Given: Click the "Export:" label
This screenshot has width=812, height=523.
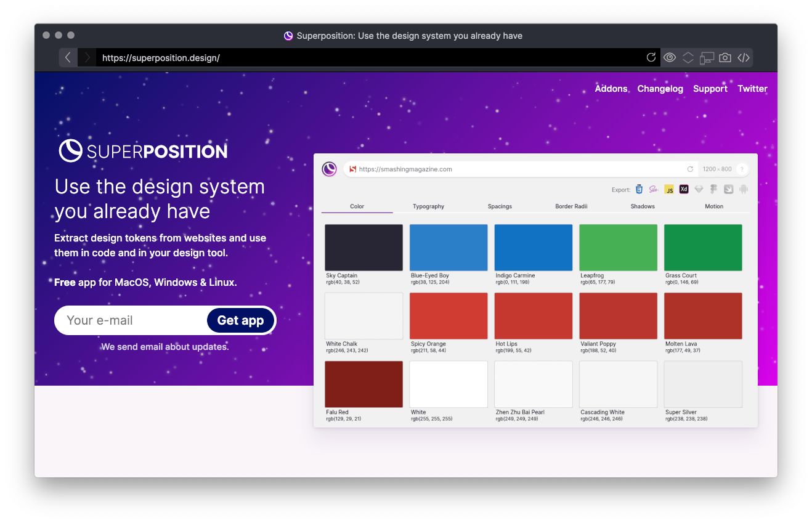Looking at the screenshot, I should 621,190.
